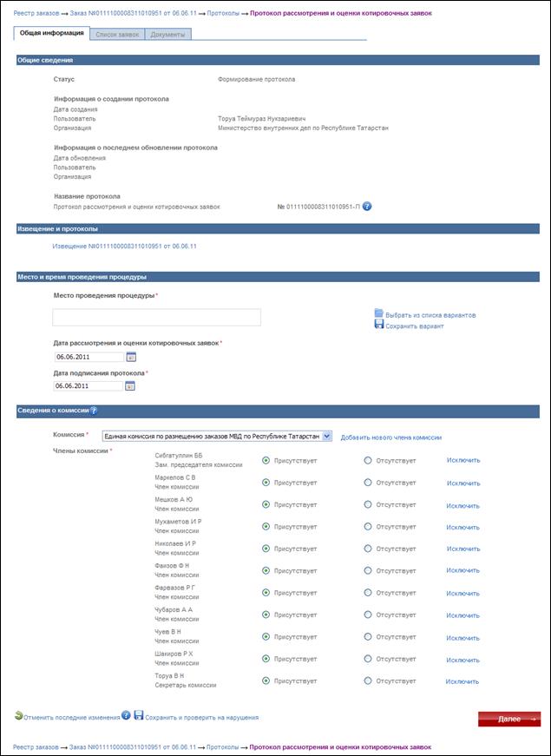Exclude Сибгатуллин ББ via Исключить link
The image size is (551, 756).
click(x=463, y=460)
